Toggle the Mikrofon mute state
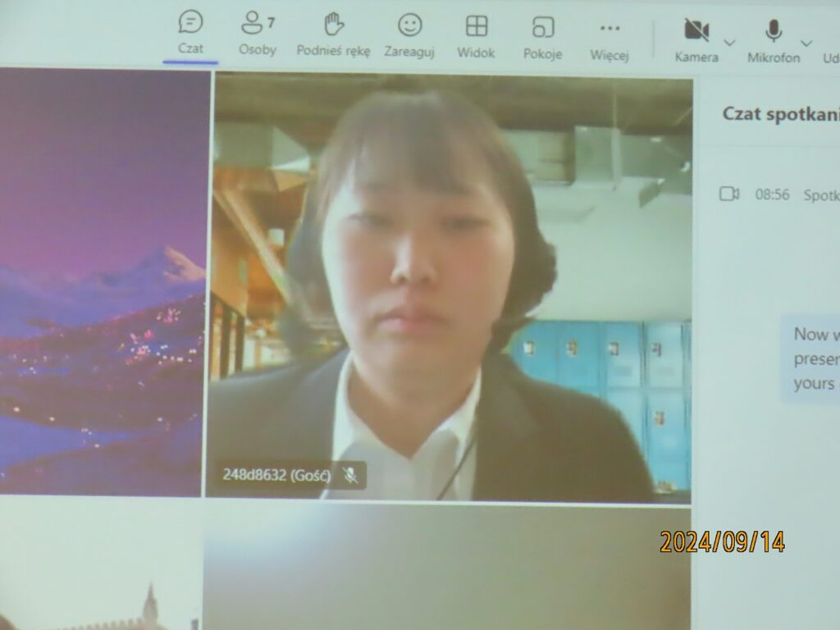This screenshot has height=630, width=840. [x=773, y=31]
